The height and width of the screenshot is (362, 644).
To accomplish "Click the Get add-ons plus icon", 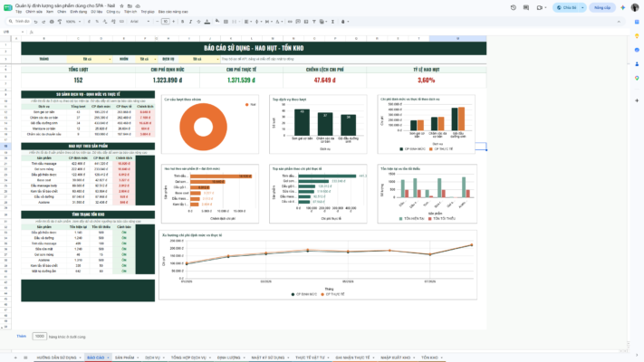I will point(637,100).
